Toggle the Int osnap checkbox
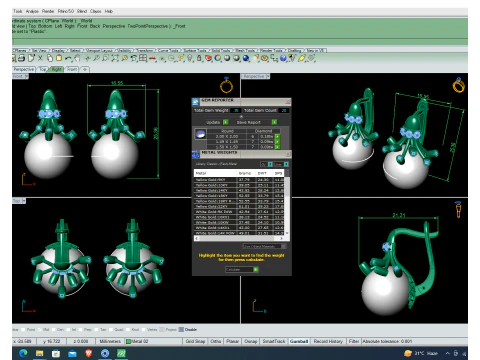480x360 pixels. tap(68, 329)
